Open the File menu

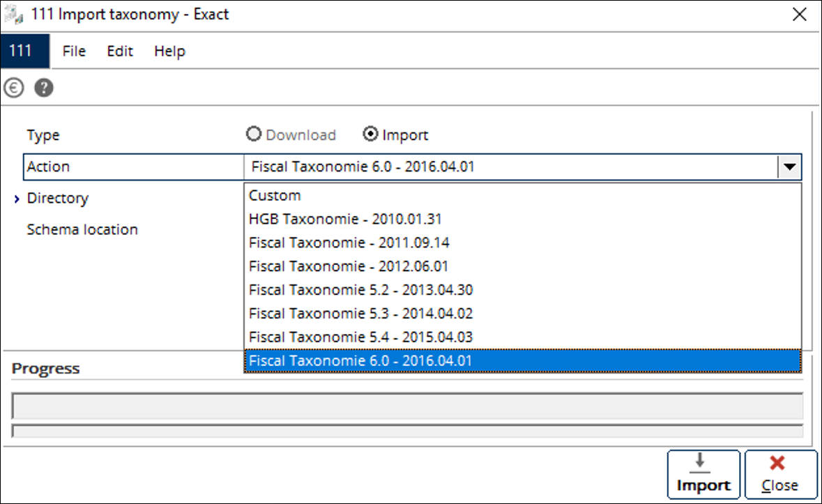tap(74, 51)
